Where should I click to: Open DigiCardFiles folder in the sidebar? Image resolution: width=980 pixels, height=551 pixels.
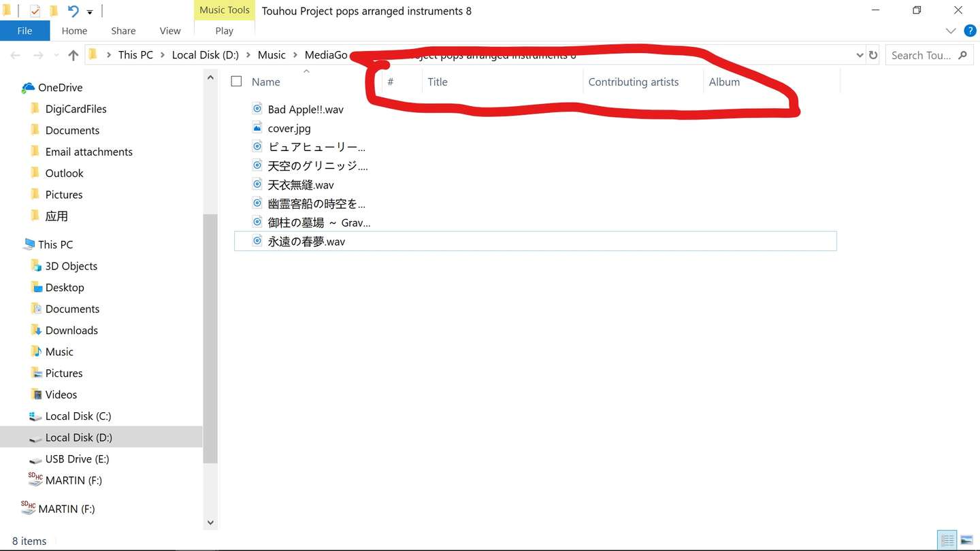coord(76,109)
